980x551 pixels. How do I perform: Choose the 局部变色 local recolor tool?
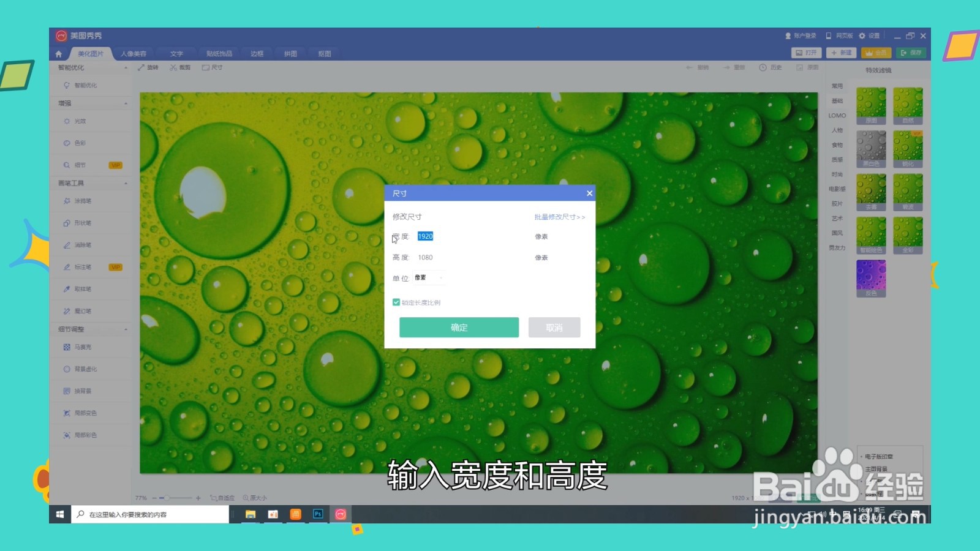(80, 413)
